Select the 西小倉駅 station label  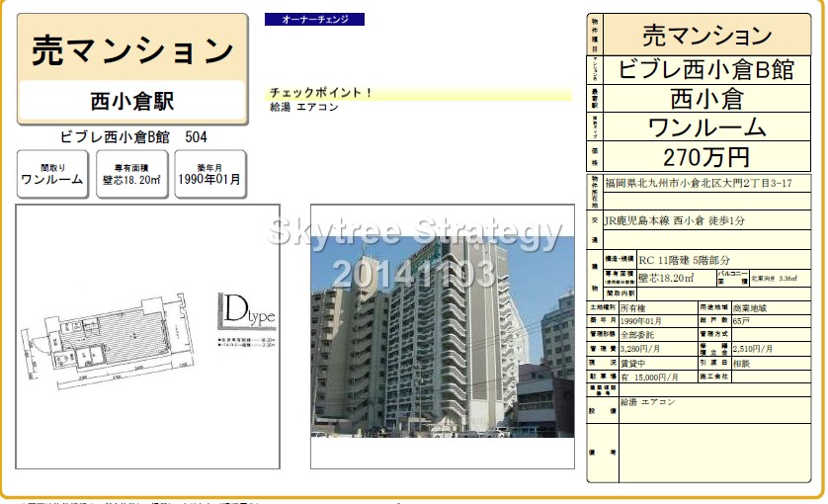pos(132,101)
